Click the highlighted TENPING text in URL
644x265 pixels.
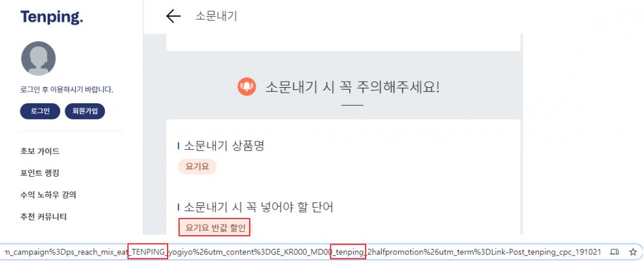pyautogui.click(x=148, y=251)
